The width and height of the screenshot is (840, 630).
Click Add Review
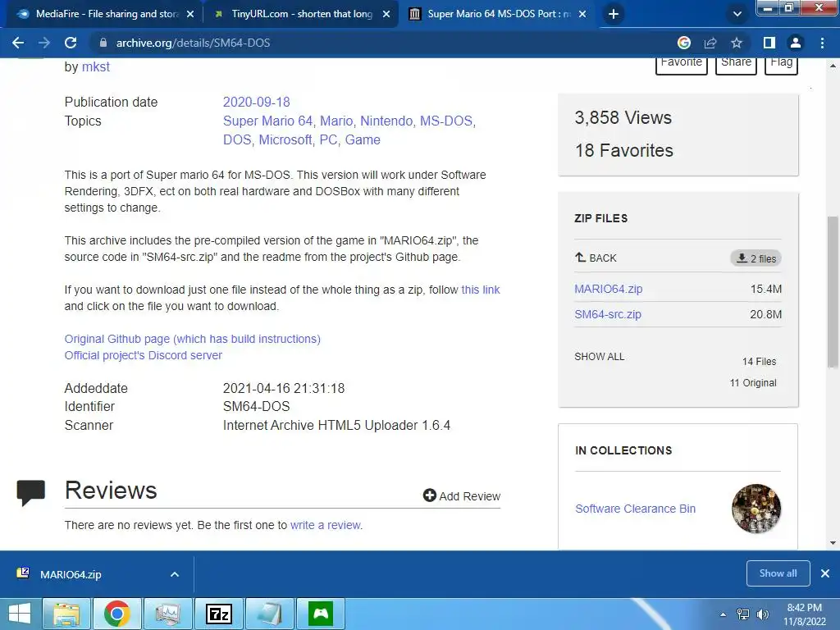click(x=462, y=496)
